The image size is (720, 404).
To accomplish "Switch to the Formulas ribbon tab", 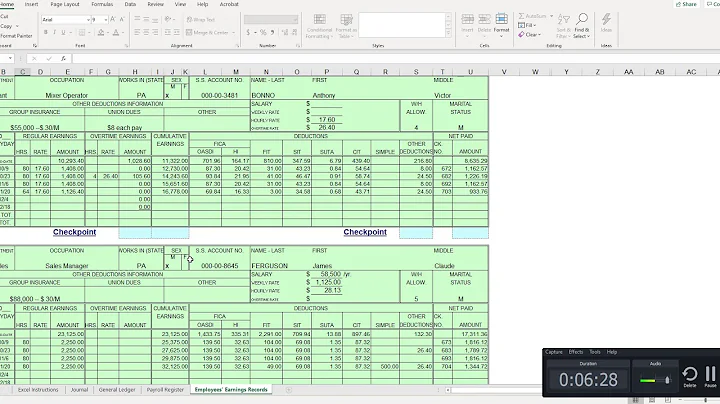I will coord(102,4).
